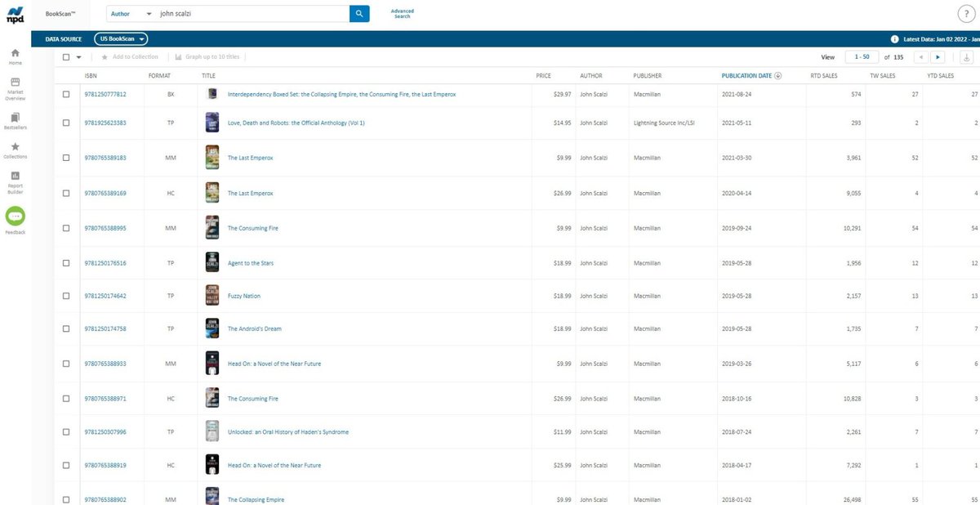Click Publication Date sort arrow icon

point(777,76)
